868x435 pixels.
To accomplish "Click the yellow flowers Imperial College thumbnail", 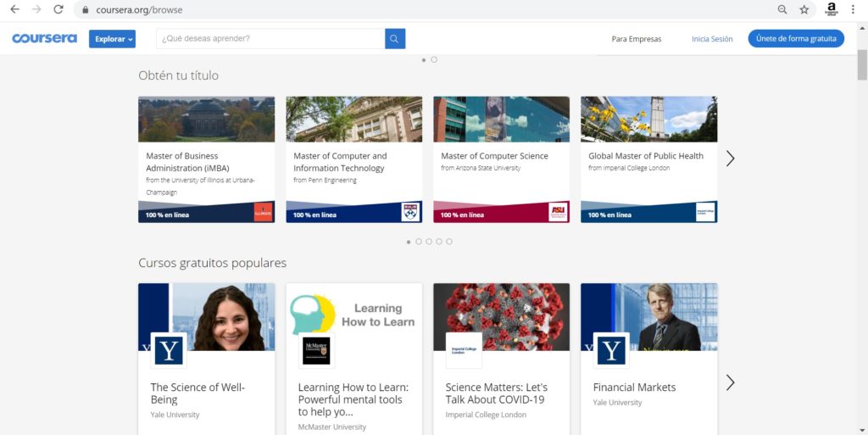I will 648,120.
